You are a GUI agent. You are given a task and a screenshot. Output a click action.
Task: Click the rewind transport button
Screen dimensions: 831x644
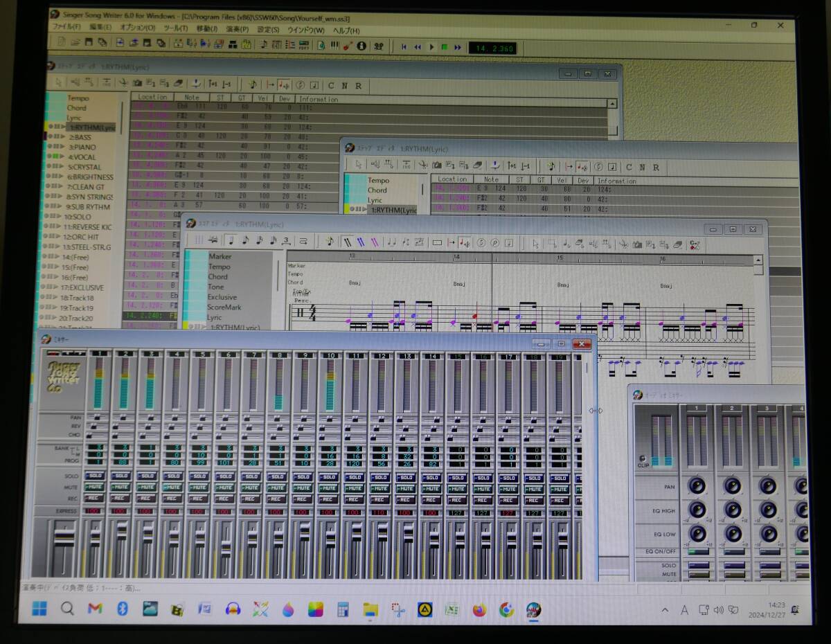click(418, 47)
